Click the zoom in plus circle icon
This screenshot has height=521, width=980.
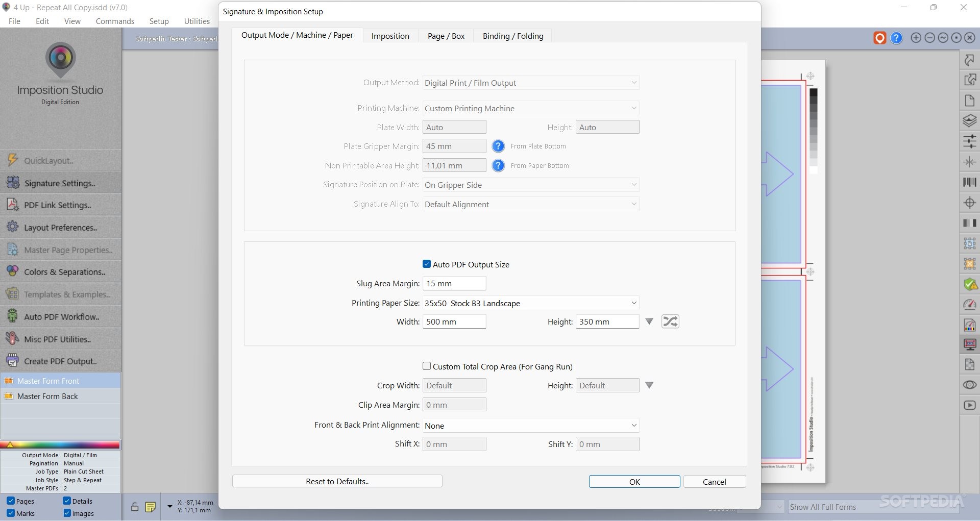(x=916, y=38)
